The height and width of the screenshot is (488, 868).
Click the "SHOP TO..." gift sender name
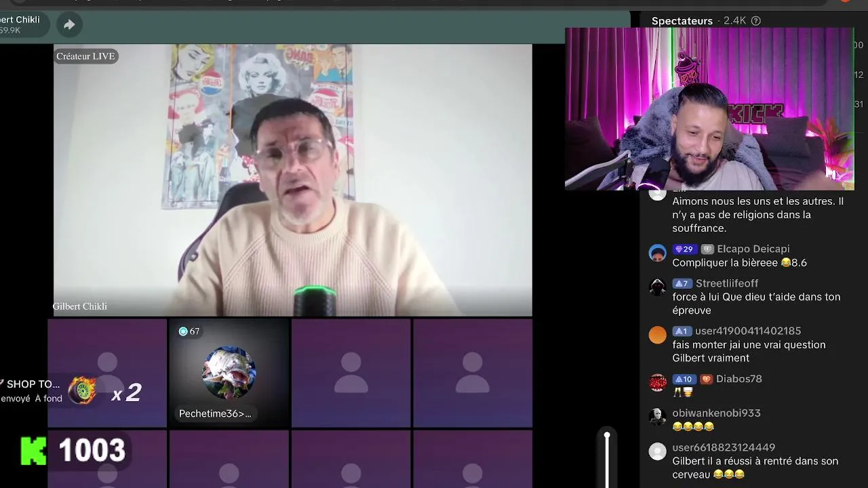click(33, 384)
